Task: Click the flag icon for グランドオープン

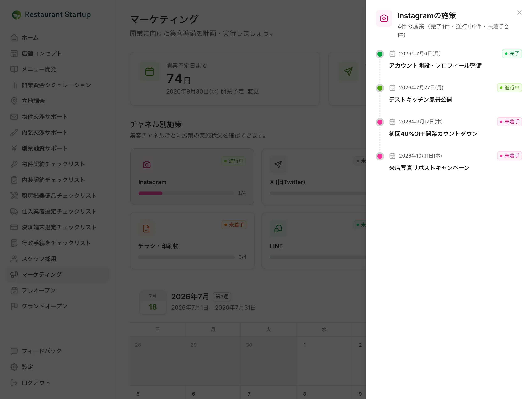Action: pyautogui.click(x=14, y=306)
